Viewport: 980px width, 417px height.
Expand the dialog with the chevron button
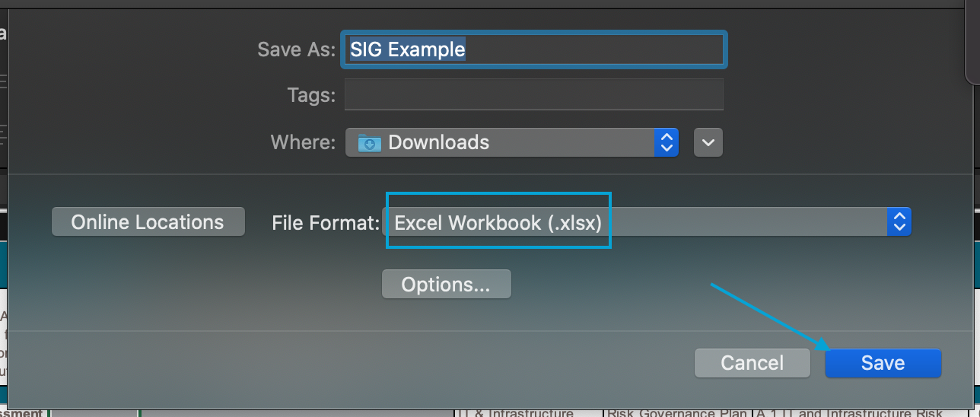(x=708, y=142)
